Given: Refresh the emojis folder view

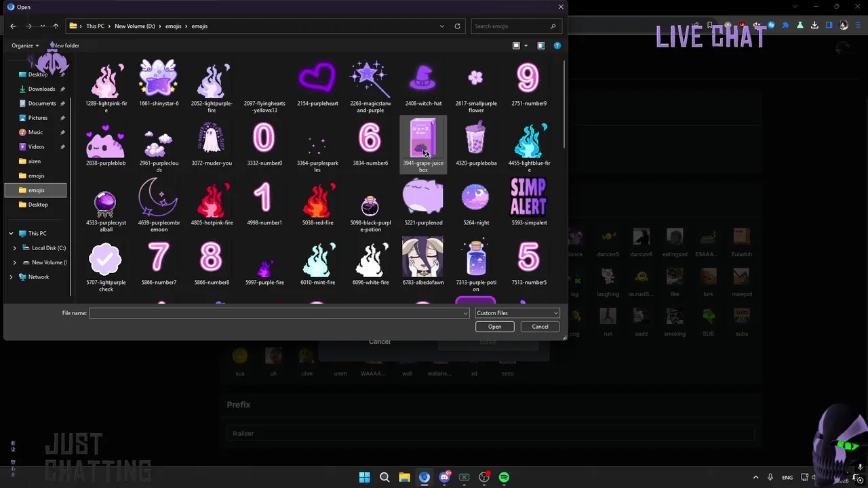Looking at the screenshot, I should pyautogui.click(x=457, y=26).
